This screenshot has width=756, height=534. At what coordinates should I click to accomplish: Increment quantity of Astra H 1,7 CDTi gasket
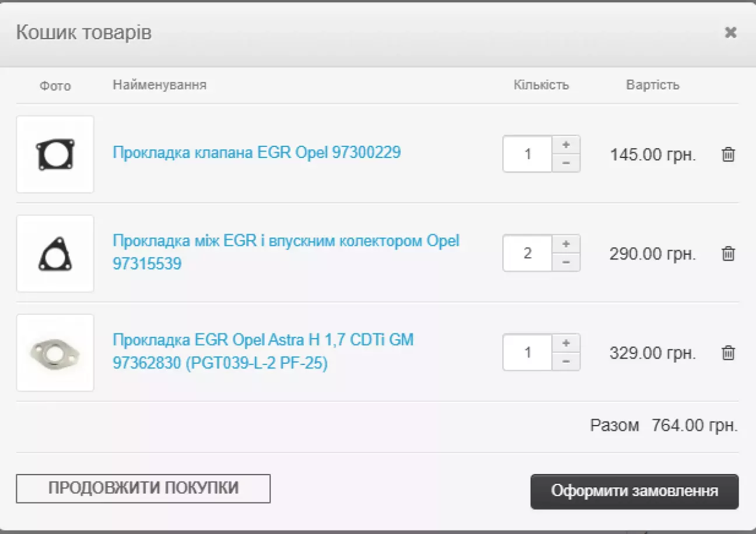566,343
